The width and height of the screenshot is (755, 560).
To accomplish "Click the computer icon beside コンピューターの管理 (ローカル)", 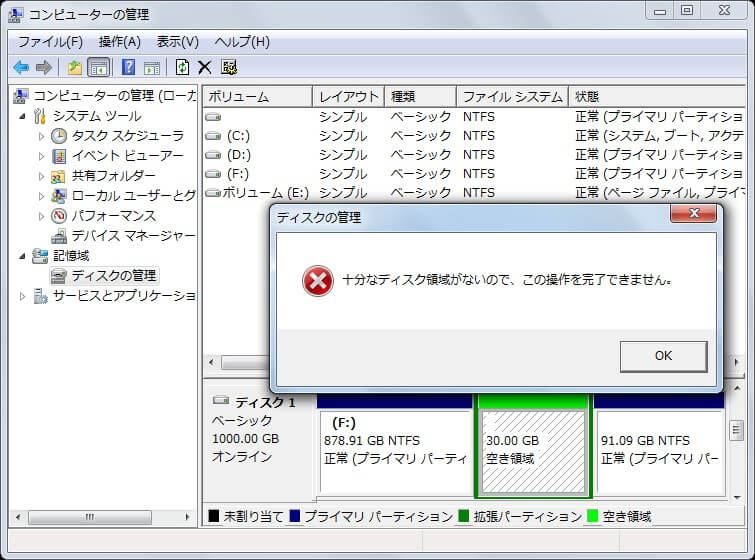I will pyautogui.click(x=20, y=96).
